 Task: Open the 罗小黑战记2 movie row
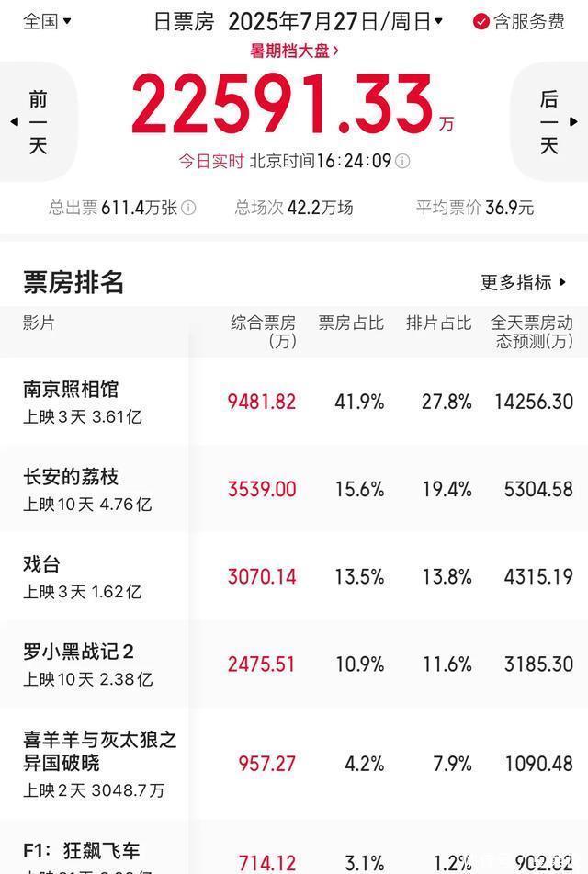click(x=294, y=664)
